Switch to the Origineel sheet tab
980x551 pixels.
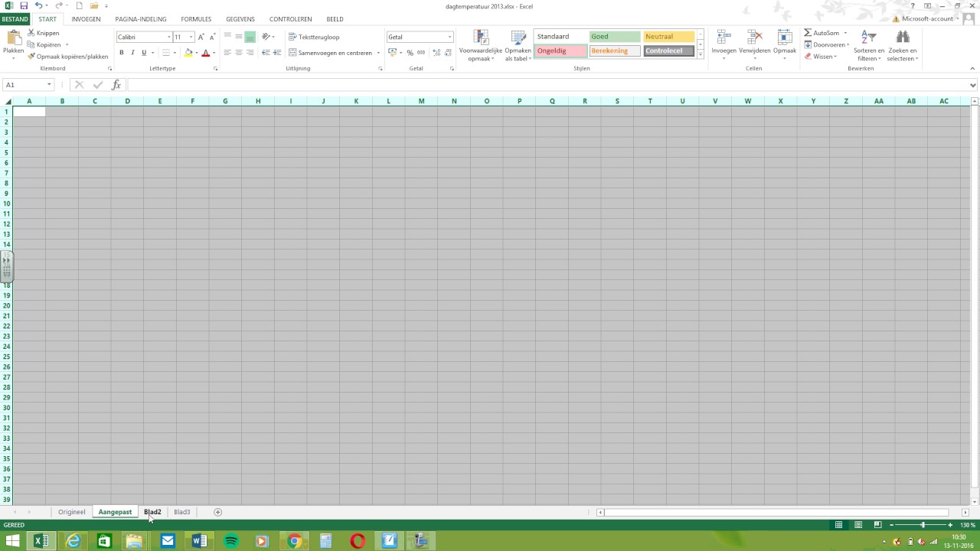coord(72,512)
